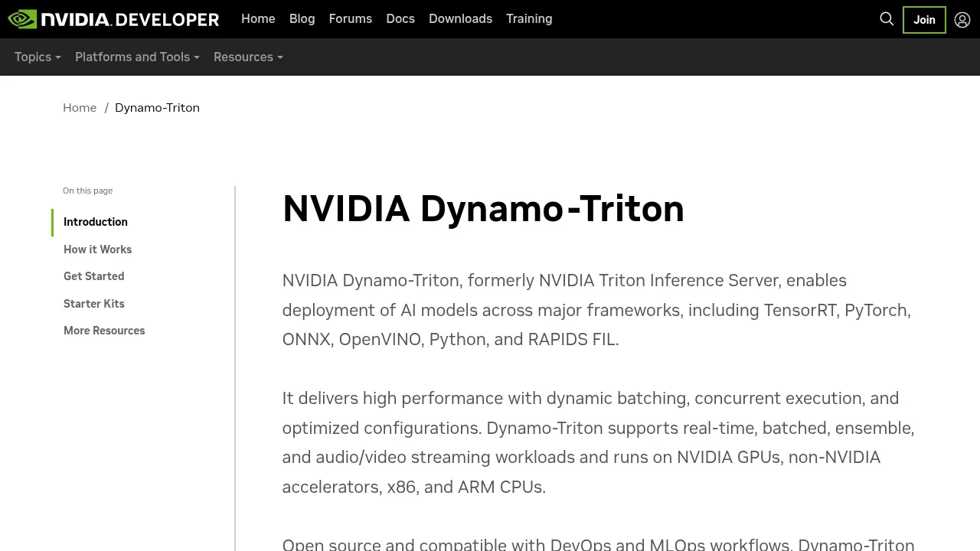980x551 pixels.
Task: Jump to Starter Kits section
Action: click(x=93, y=304)
